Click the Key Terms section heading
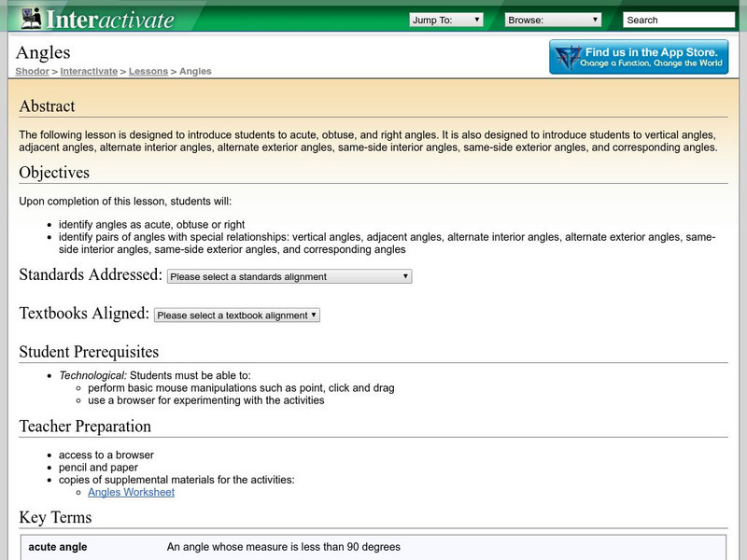The height and width of the screenshot is (560, 747). click(x=55, y=517)
